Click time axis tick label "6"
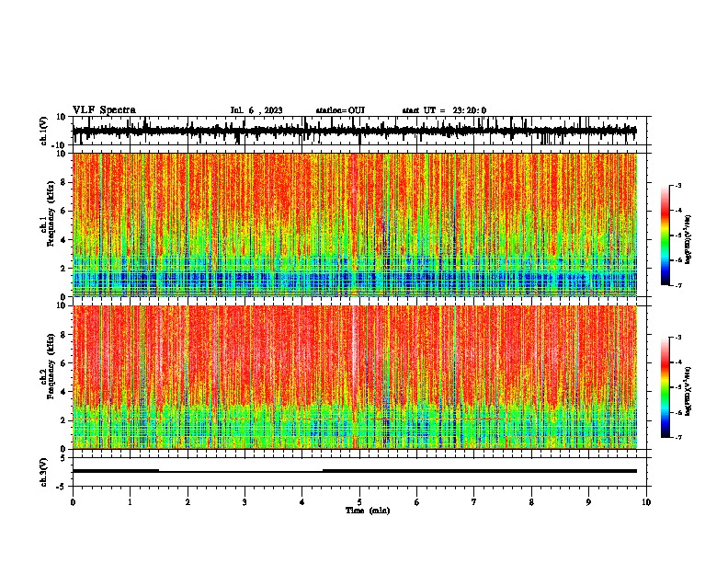Viewport: 728px width, 563px height. 417,502
